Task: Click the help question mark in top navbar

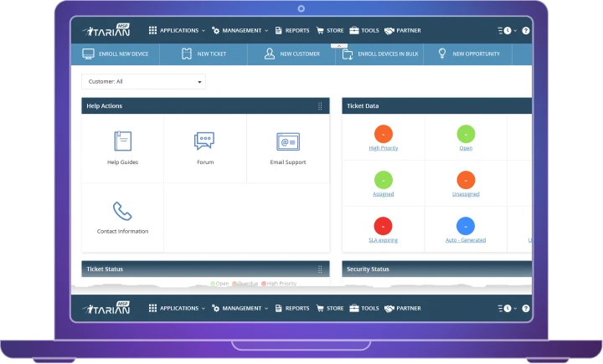Action: coord(526,30)
